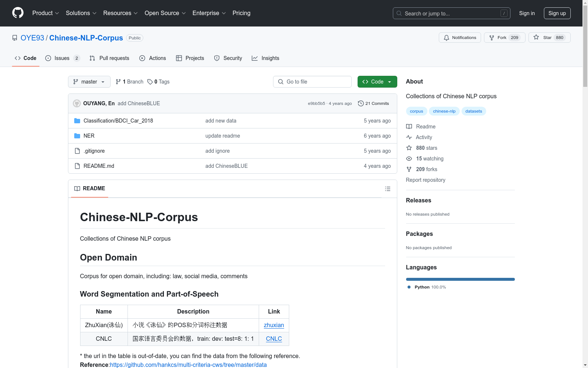The width and height of the screenshot is (588, 368).
Task: Click the eye icon beside 15 watching
Action: coord(409,159)
